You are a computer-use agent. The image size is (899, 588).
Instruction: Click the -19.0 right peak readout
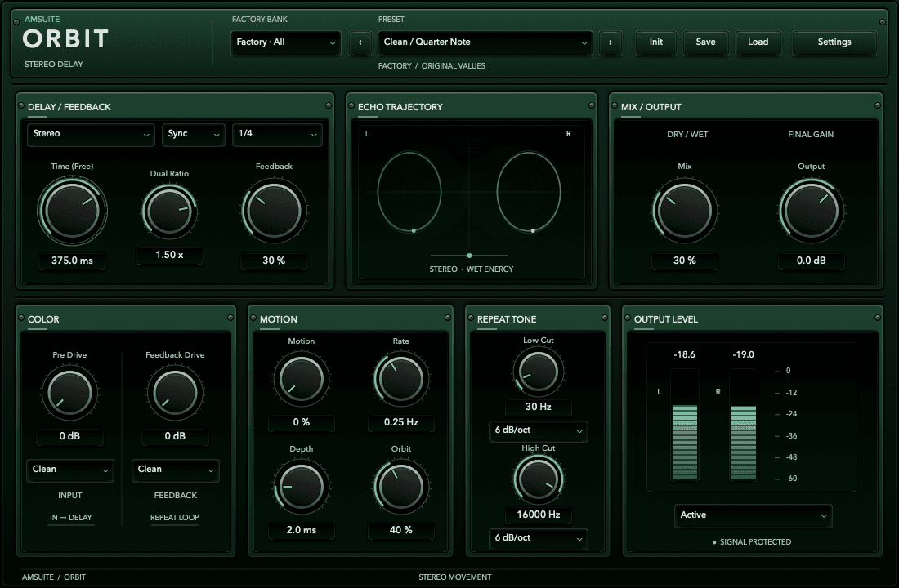(x=743, y=354)
